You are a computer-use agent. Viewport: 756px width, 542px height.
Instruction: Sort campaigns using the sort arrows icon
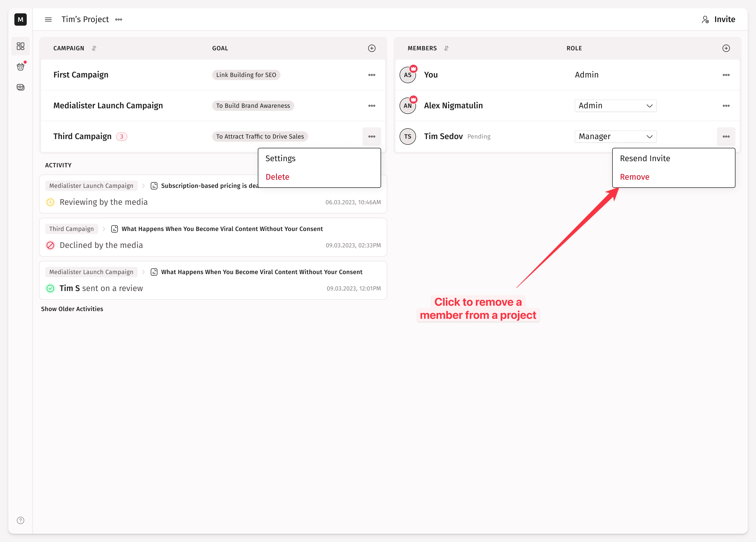pos(94,48)
